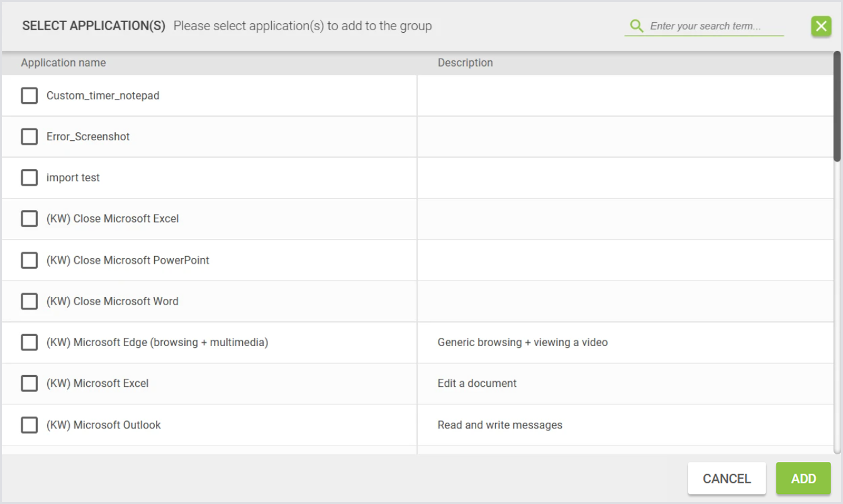Select (KW) Microsoft Edge browsing checkbox

pos(29,343)
